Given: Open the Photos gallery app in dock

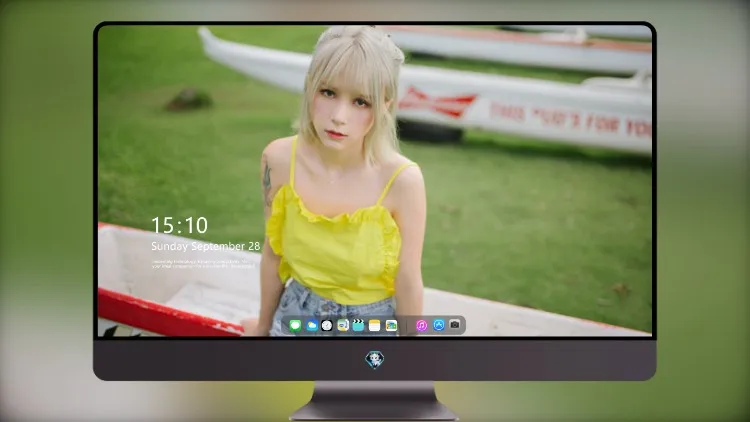Looking at the screenshot, I should [391, 326].
